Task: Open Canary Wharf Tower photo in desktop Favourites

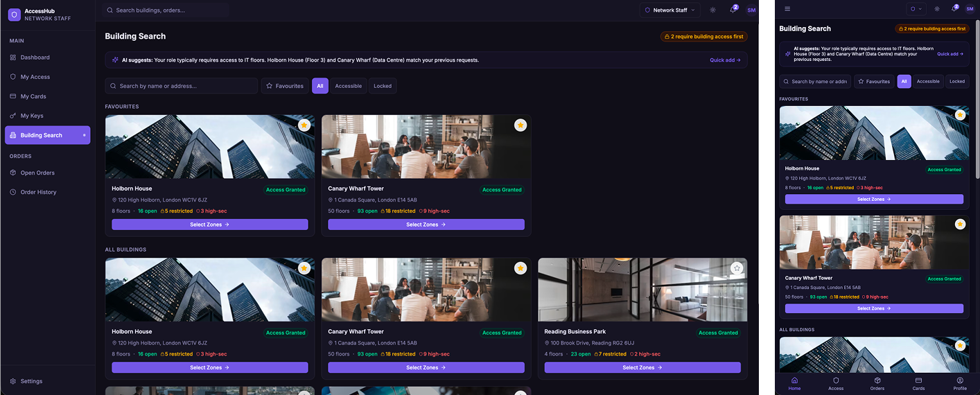Action: tap(426, 147)
